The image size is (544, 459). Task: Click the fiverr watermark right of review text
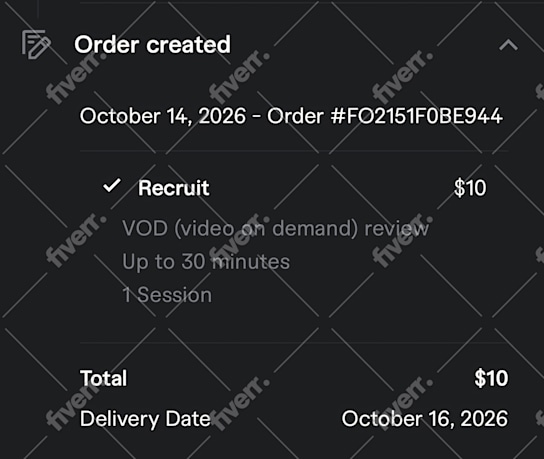(402, 240)
